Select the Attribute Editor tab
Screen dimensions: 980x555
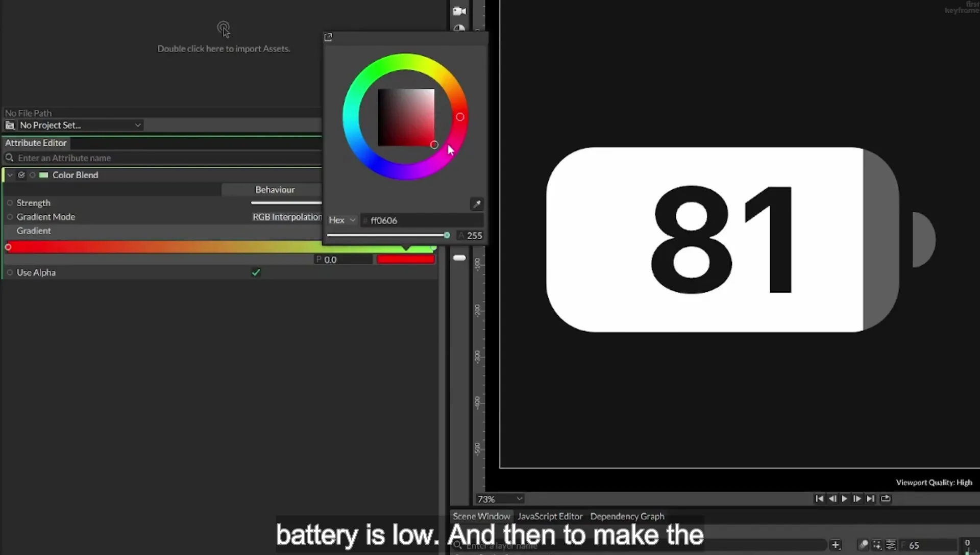coord(36,143)
